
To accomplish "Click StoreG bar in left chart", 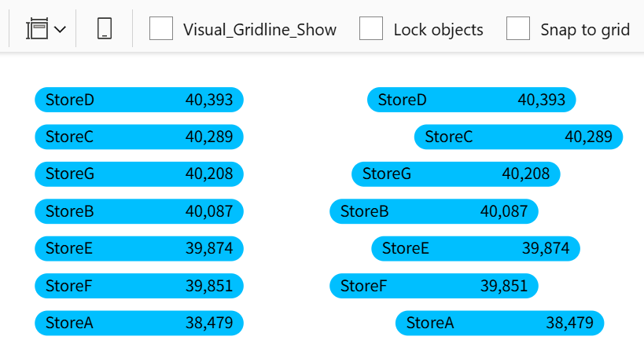I will pos(139,174).
